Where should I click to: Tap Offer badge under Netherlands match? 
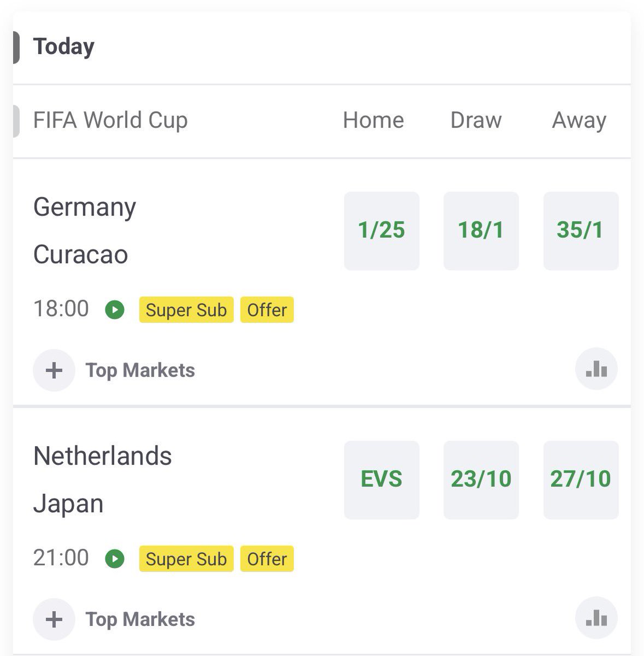[x=267, y=559]
